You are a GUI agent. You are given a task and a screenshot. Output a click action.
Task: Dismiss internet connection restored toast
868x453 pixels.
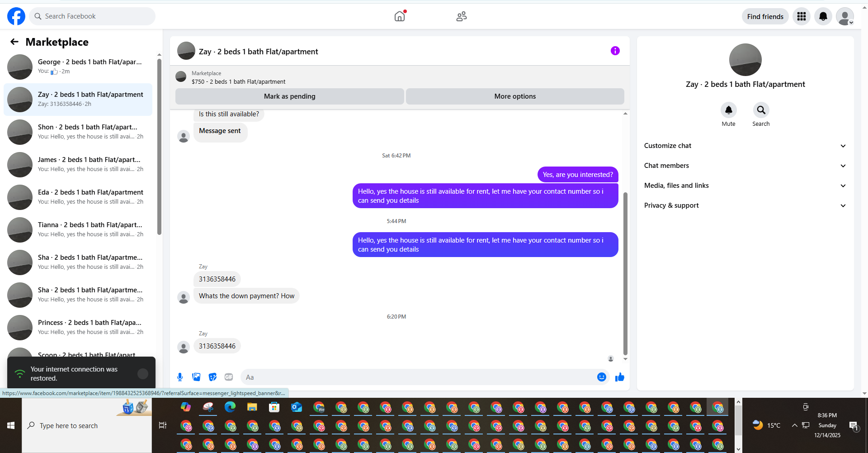(143, 373)
